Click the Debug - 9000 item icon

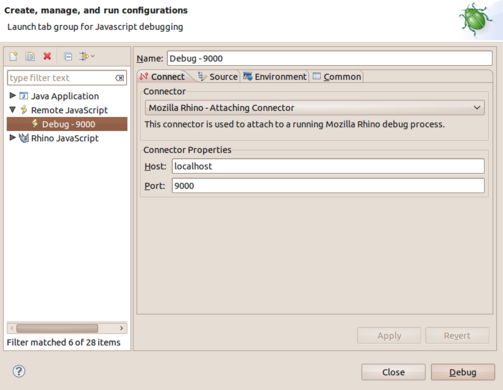click(x=35, y=124)
